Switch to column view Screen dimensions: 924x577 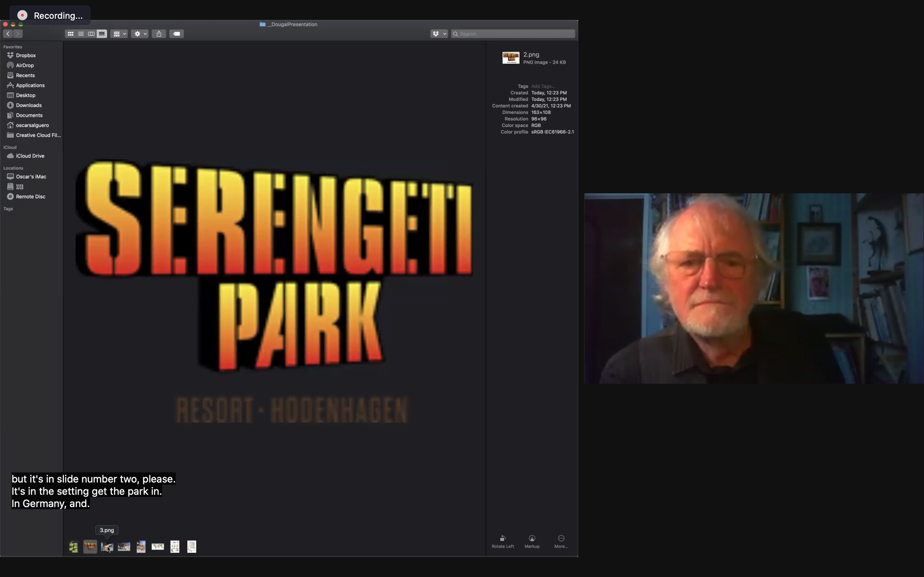(x=91, y=34)
